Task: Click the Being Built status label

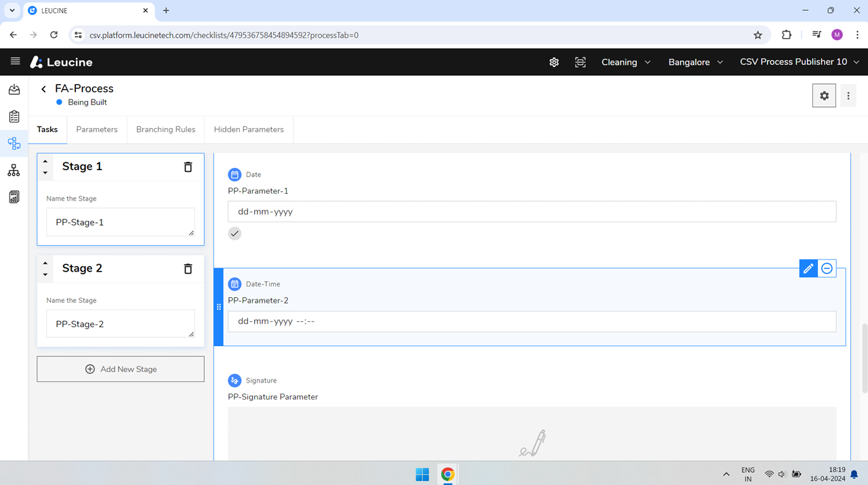Action: (x=87, y=102)
